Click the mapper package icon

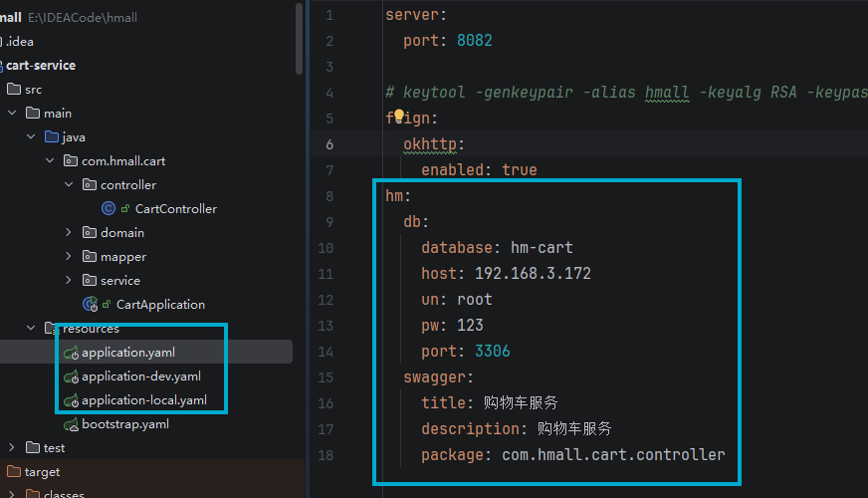tap(90, 257)
